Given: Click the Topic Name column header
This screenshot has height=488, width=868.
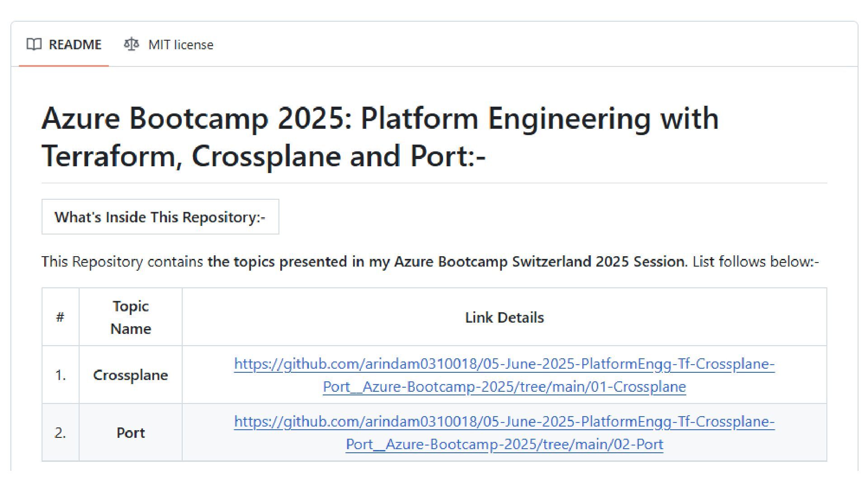Looking at the screenshot, I should 131,317.
